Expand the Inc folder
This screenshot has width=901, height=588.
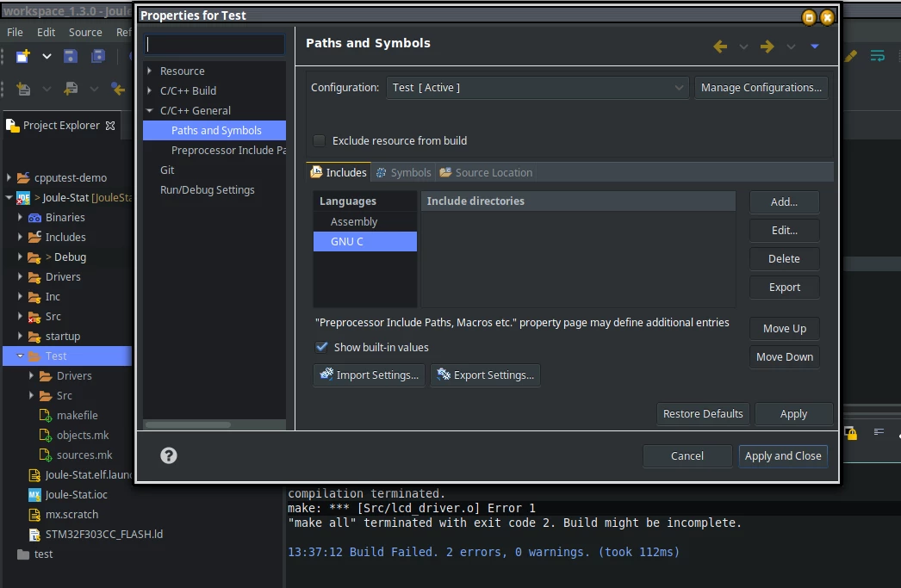coord(20,296)
